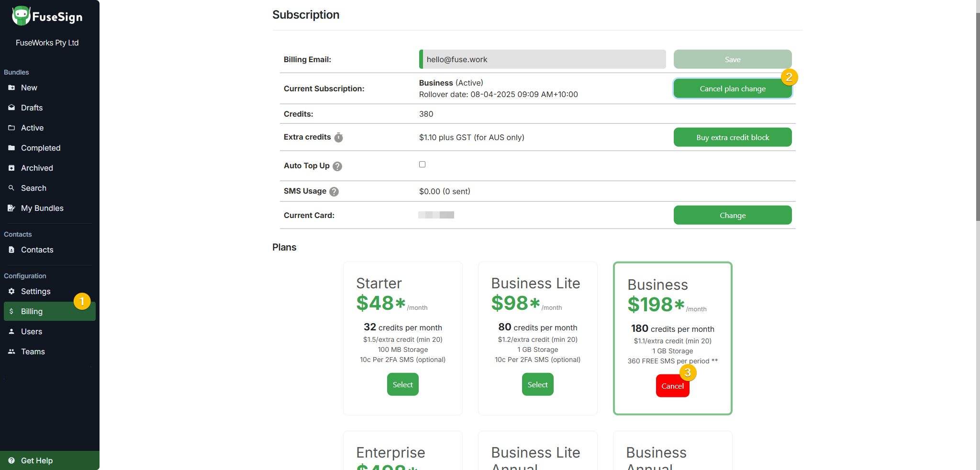Switch to the Billing section
Screen dimensions: 980x470
(32, 311)
